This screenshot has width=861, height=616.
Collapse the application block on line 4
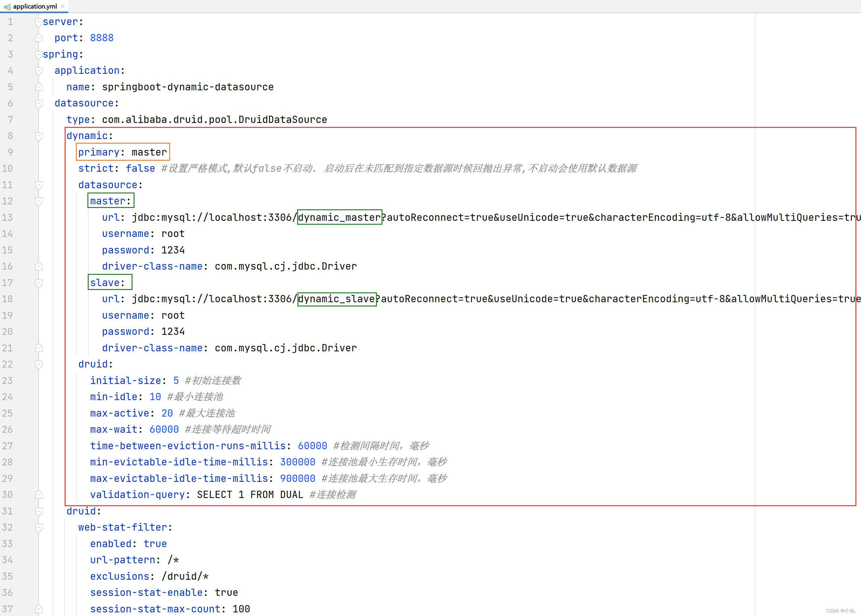(x=38, y=71)
